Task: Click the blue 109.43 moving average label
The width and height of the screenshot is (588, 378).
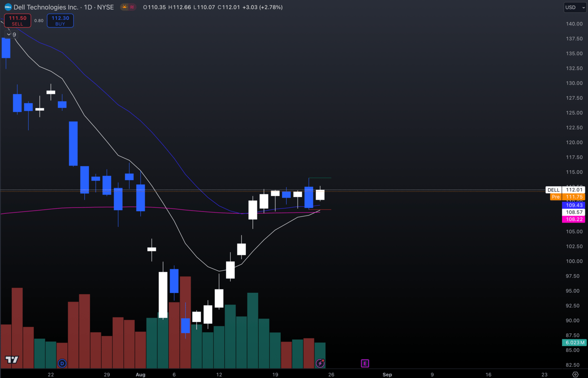Action: tap(573, 205)
